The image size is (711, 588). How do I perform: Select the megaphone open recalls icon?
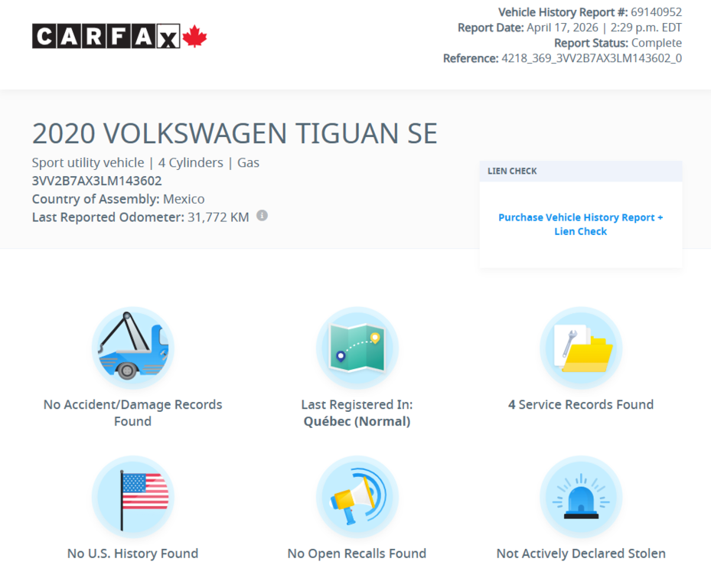[357, 496]
